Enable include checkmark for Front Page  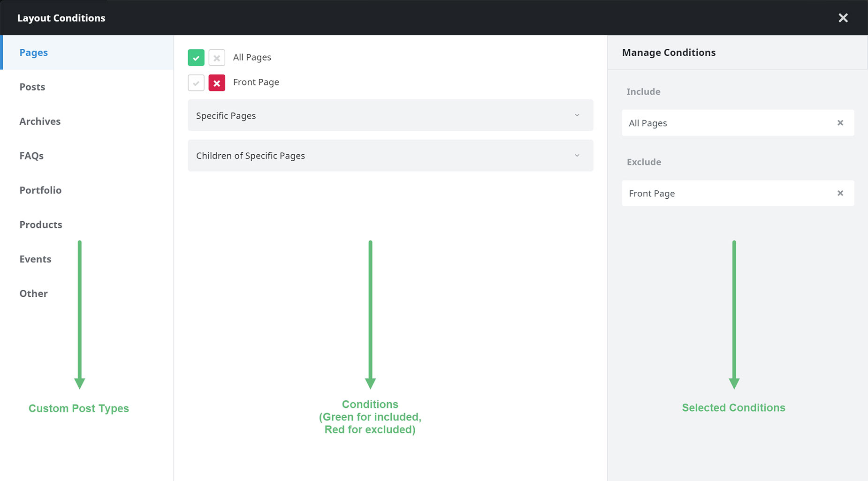196,83
